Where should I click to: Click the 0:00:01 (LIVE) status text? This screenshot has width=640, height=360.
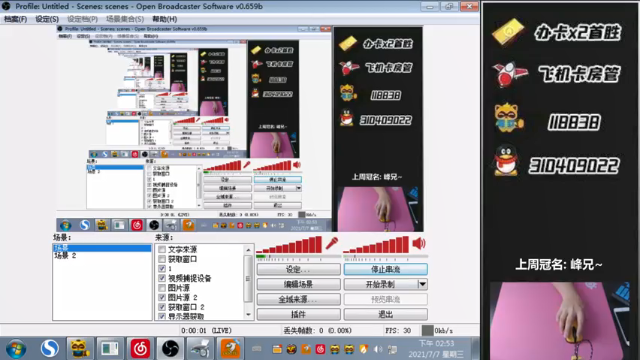pyautogui.click(x=206, y=331)
